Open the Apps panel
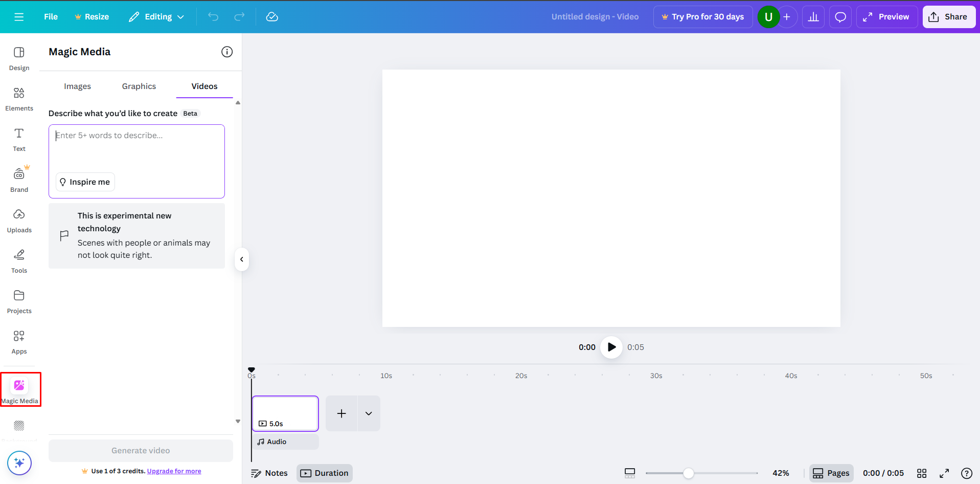This screenshot has width=980, height=484. click(19, 342)
